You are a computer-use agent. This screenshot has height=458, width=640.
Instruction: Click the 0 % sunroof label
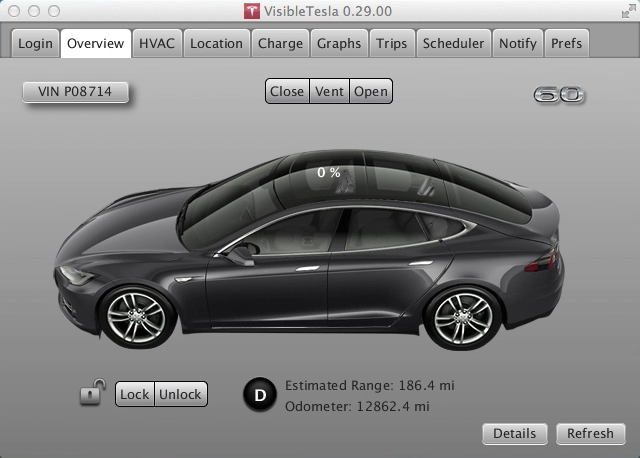coord(329,172)
